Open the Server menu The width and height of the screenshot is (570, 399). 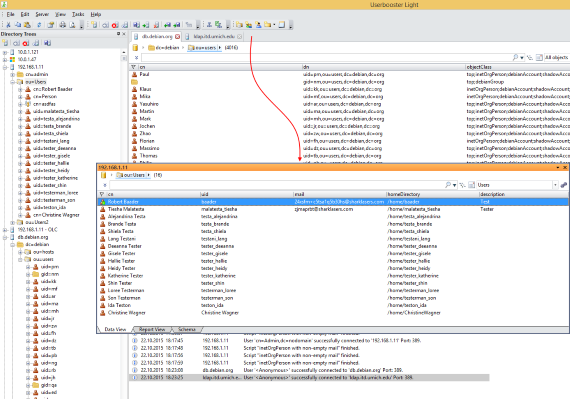pos(42,14)
